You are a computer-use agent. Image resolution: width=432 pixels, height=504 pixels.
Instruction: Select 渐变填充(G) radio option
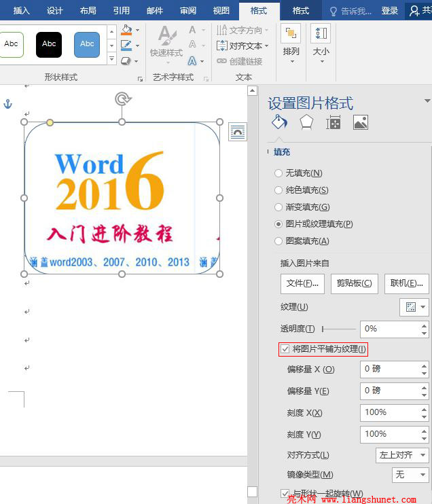tap(278, 207)
